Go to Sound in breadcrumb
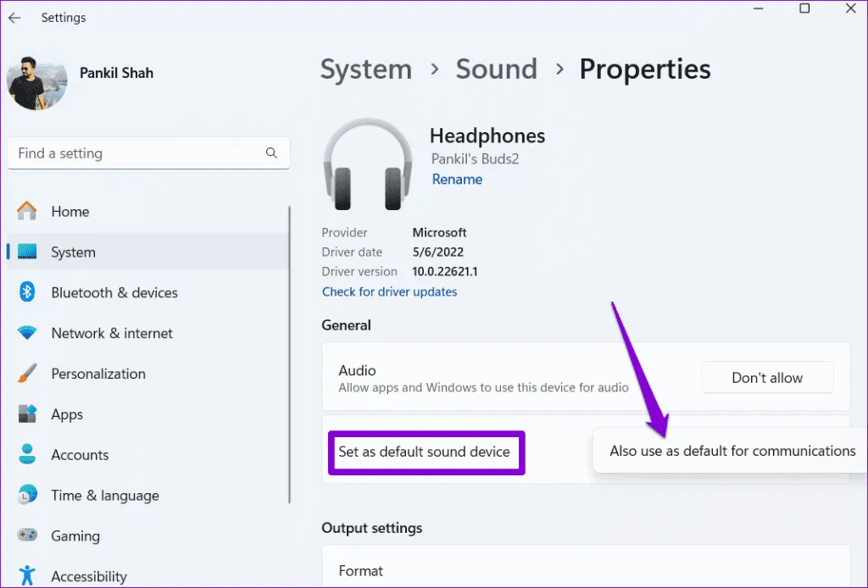Screen dimensions: 868x588 pos(496,69)
